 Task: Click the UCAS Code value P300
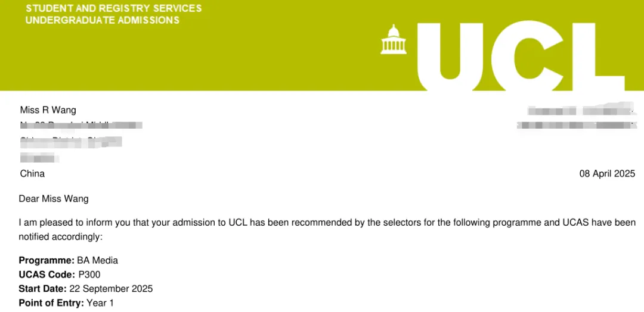(x=89, y=274)
